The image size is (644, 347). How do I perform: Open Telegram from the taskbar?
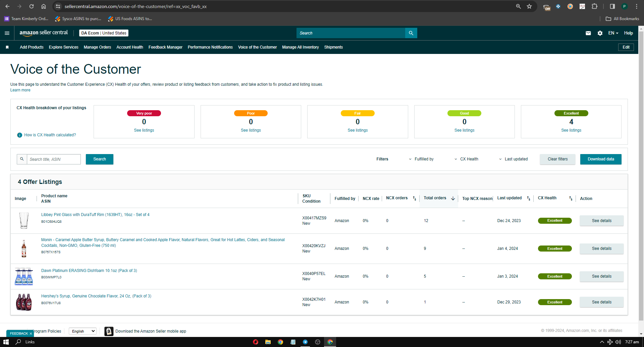[305, 342]
